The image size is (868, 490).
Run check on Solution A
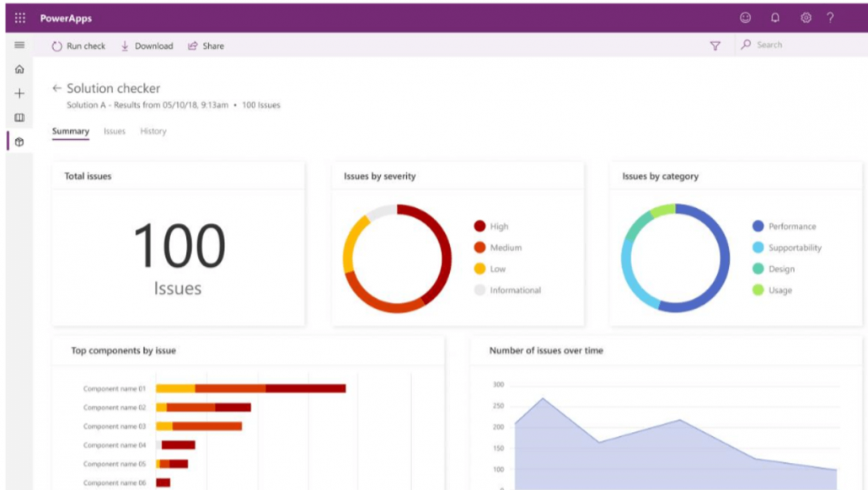pyautogui.click(x=78, y=46)
